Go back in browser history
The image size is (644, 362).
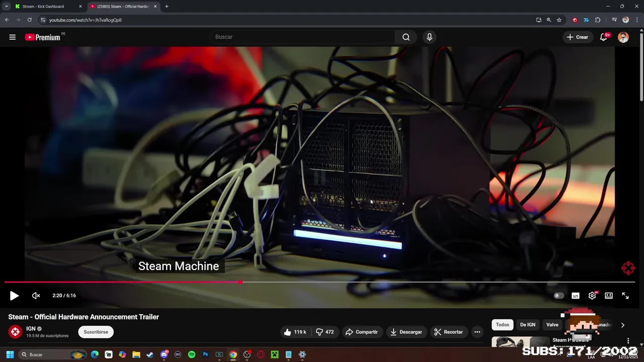pyautogui.click(x=7, y=20)
